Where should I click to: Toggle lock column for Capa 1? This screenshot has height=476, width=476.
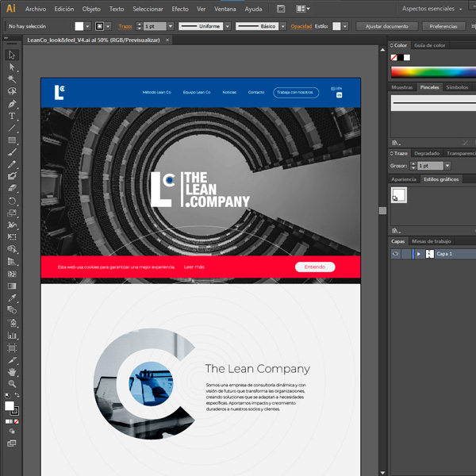tap(405, 254)
